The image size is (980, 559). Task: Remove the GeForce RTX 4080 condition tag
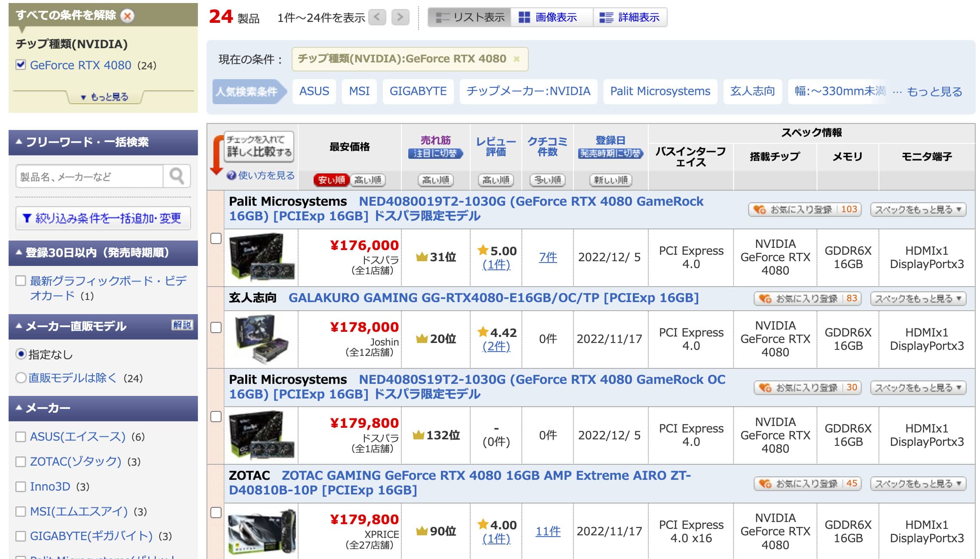coord(517,59)
